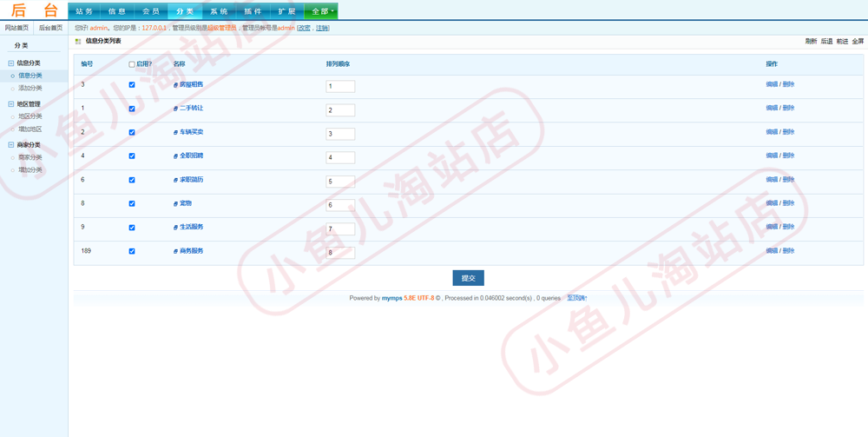868x437 pixels.
Task: Open the 扩展 top menu
Action: 286,11
